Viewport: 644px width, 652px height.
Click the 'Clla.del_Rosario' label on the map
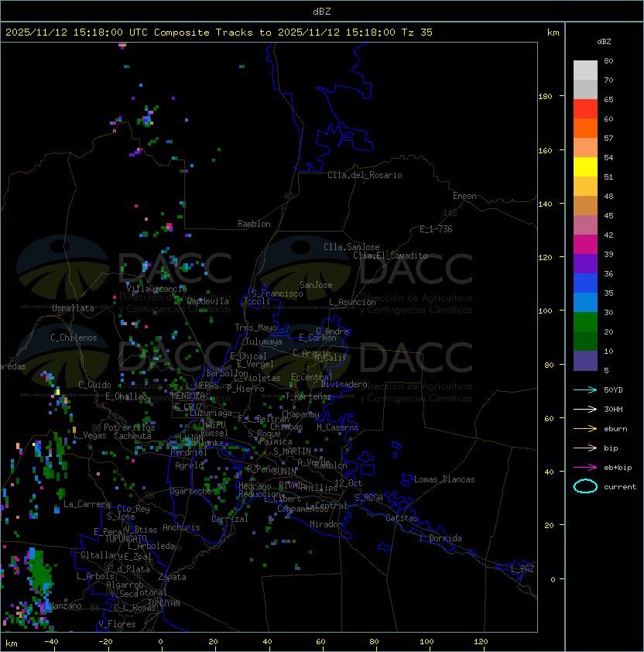pos(365,175)
